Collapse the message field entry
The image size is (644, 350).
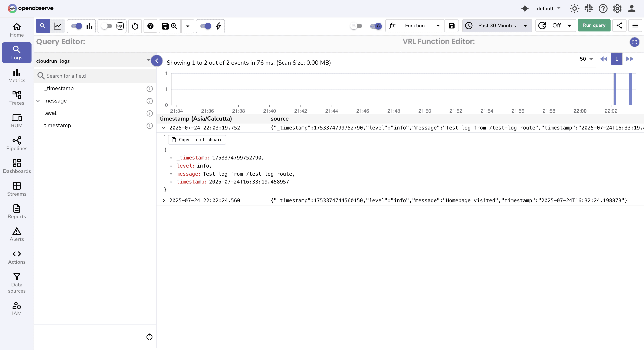[38, 101]
